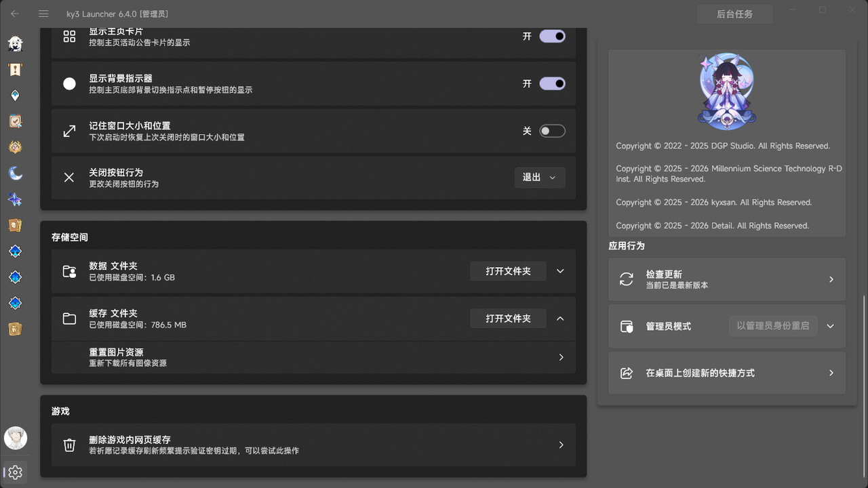The width and height of the screenshot is (868, 488).
Task: Select the blue gem icon in sidebar
Action: coord(15,95)
